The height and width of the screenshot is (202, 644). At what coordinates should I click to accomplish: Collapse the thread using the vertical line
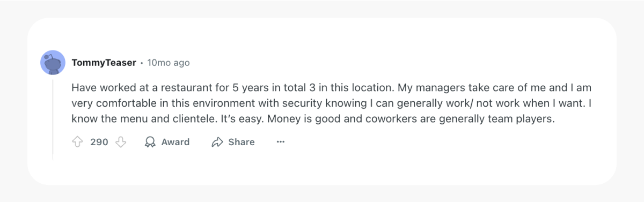click(x=53, y=118)
